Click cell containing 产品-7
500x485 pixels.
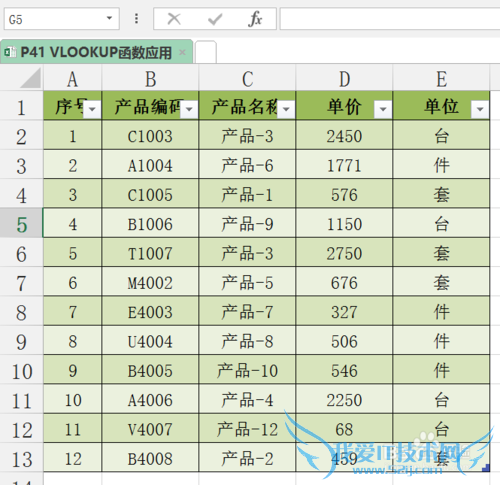click(247, 312)
